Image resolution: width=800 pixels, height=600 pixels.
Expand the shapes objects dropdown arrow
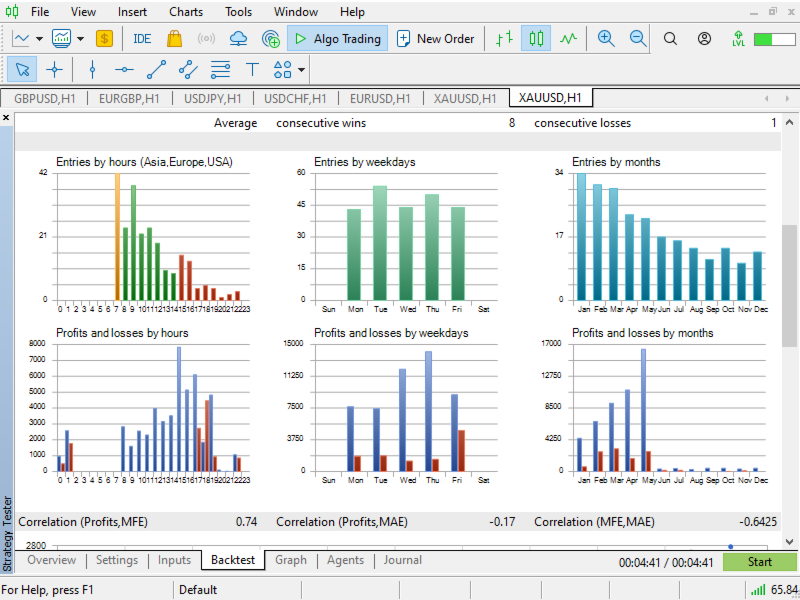tap(302, 70)
